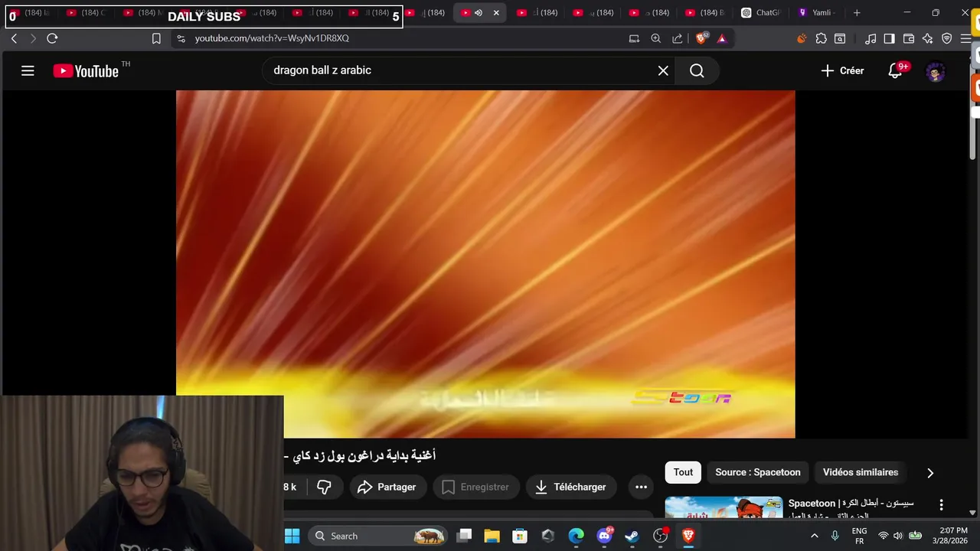Viewport: 980px width, 551px height.
Task: Share video with Partager button
Action: [x=387, y=487]
